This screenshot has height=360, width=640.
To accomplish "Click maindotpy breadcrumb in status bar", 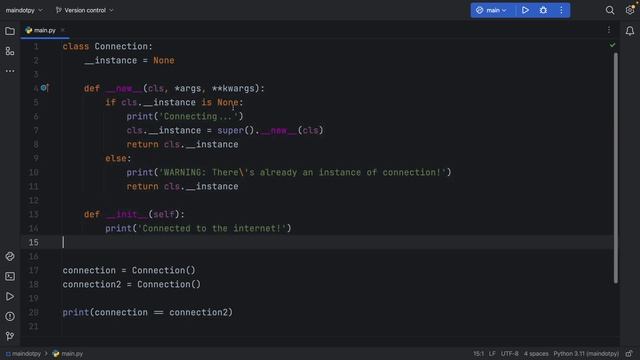I will pos(23,353).
